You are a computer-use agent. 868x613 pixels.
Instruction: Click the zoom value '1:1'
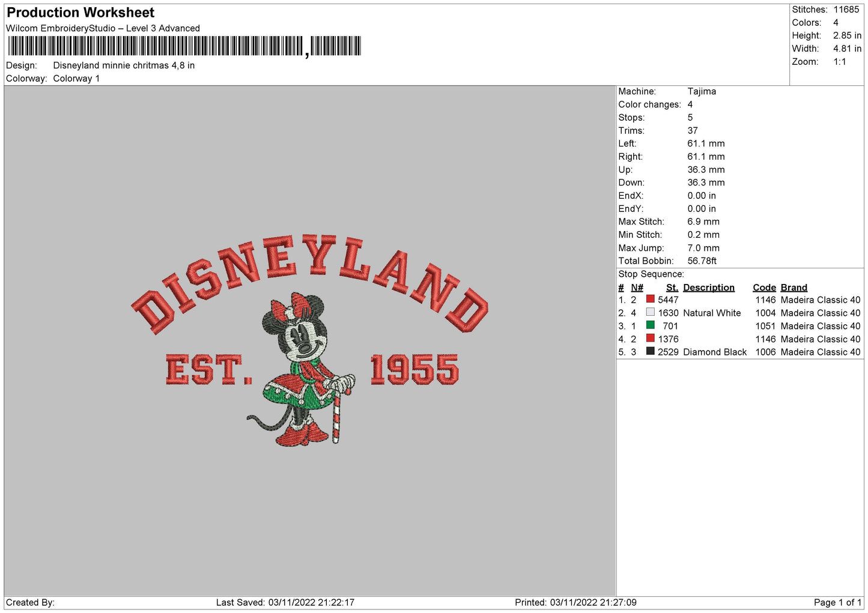coord(839,62)
